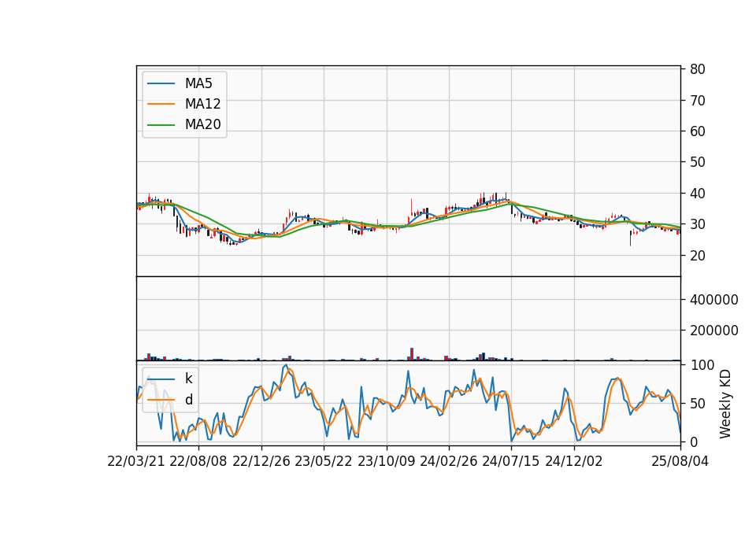Click the price axis value 20

[x=698, y=256]
